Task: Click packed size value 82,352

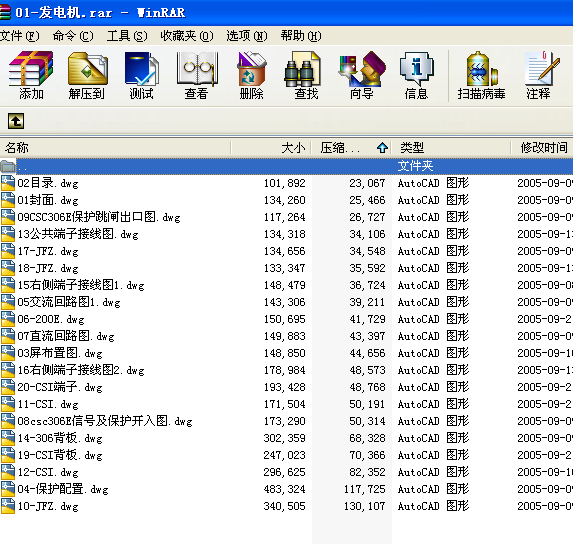Action: tap(367, 472)
